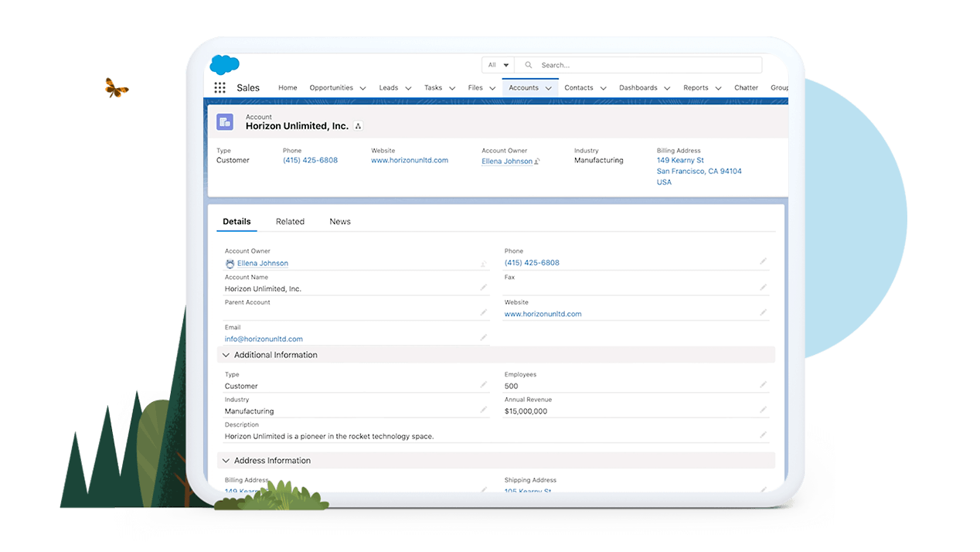980x552 pixels.
Task: Click the Salesforce cloud logo
Action: (x=224, y=65)
